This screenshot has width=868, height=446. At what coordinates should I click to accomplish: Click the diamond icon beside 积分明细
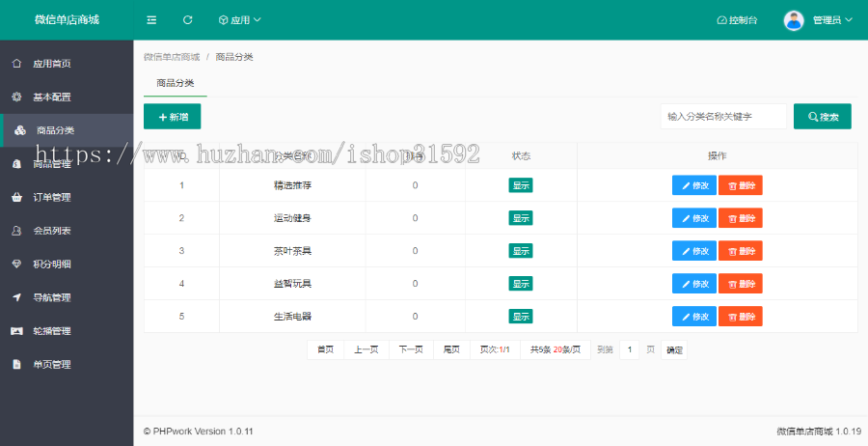(16, 265)
